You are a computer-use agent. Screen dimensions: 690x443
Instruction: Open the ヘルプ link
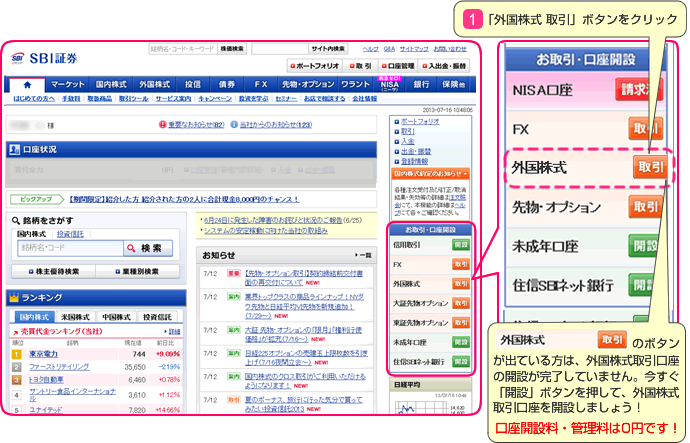pos(371,49)
